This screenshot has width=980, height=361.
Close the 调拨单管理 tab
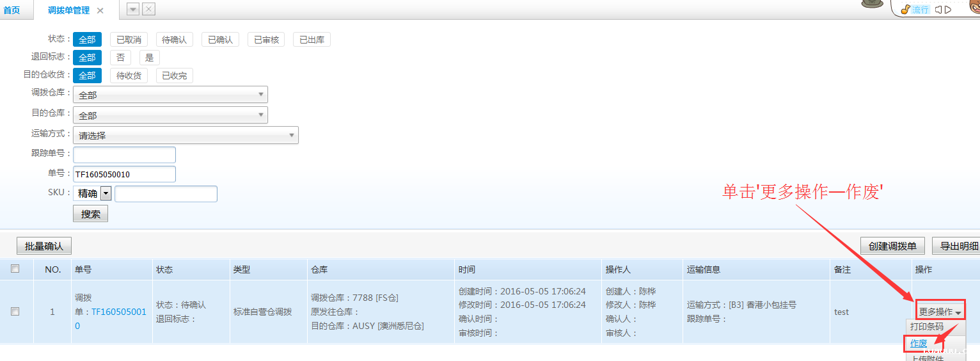[100, 11]
